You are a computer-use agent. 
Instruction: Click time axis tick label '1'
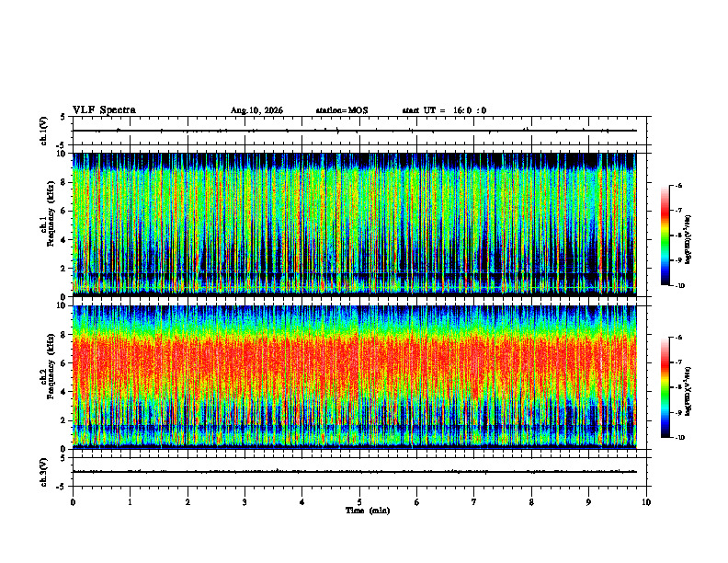(130, 502)
